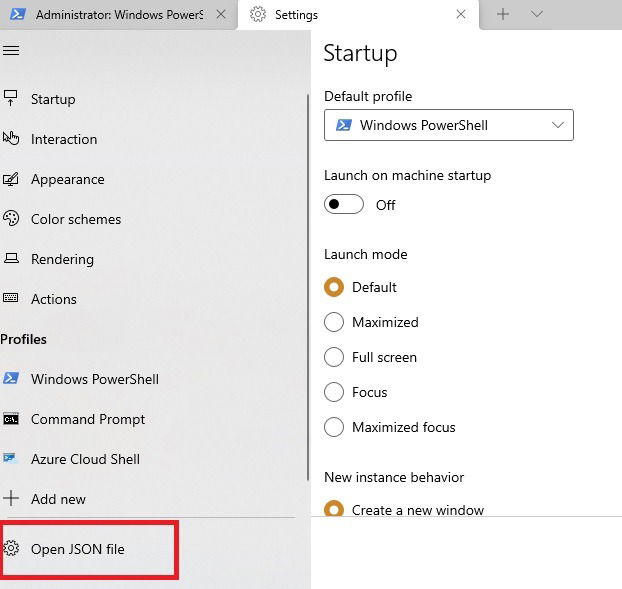Image resolution: width=622 pixels, height=589 pixels.
Task: Click the Color schemes palette icon
Action: pyautogui.click(x=11, y=219)
